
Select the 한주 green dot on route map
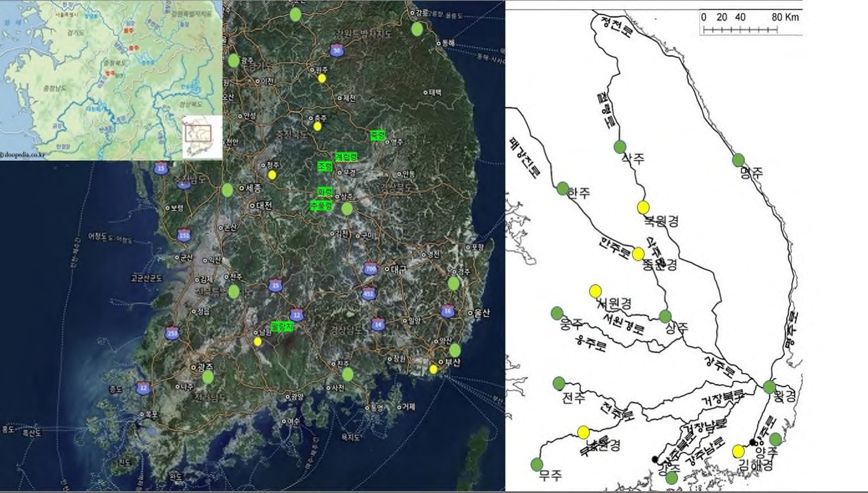click(x=563, y=188)
